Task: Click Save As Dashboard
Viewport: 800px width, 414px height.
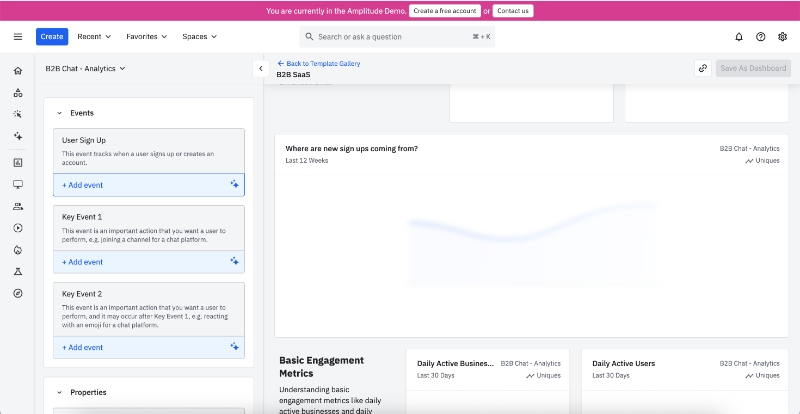Action: tap(753, 68)
